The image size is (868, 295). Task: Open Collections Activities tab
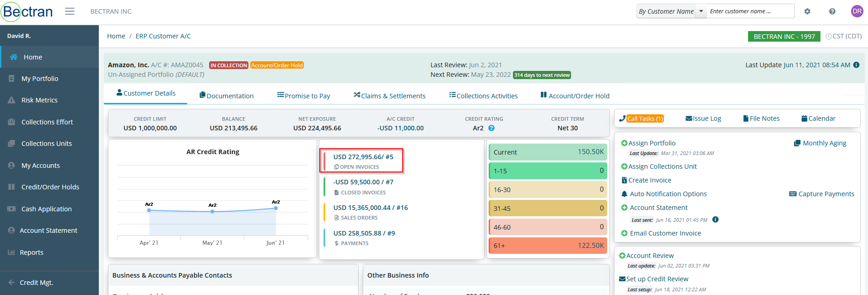coord(484,96)
